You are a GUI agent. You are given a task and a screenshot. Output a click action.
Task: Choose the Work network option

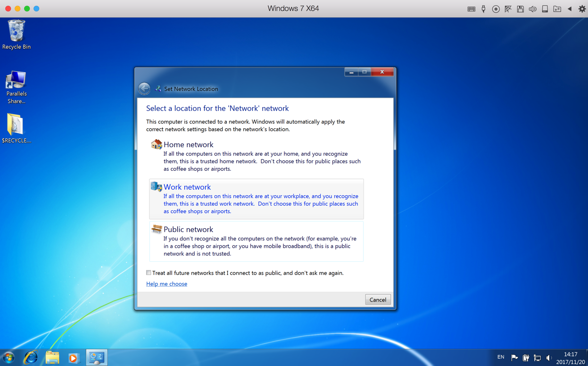pyautogui.click(x=256, y=199)
